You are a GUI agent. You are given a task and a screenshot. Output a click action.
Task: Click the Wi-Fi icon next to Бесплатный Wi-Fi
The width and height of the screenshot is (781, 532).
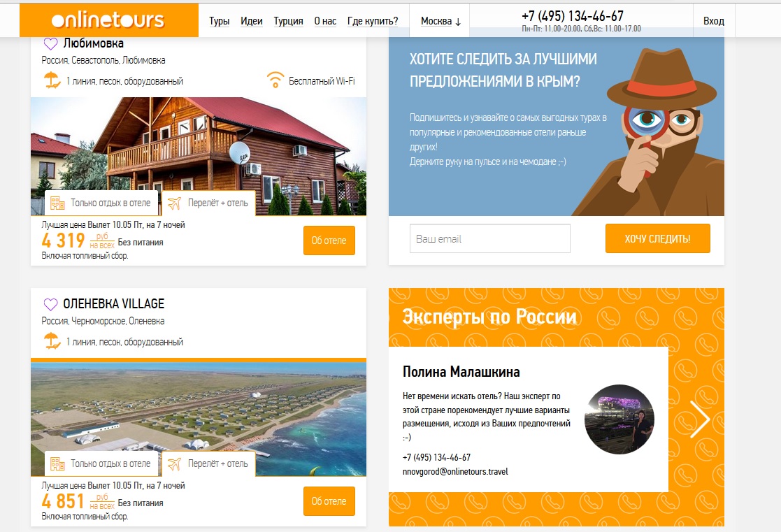tap(275, 80)
